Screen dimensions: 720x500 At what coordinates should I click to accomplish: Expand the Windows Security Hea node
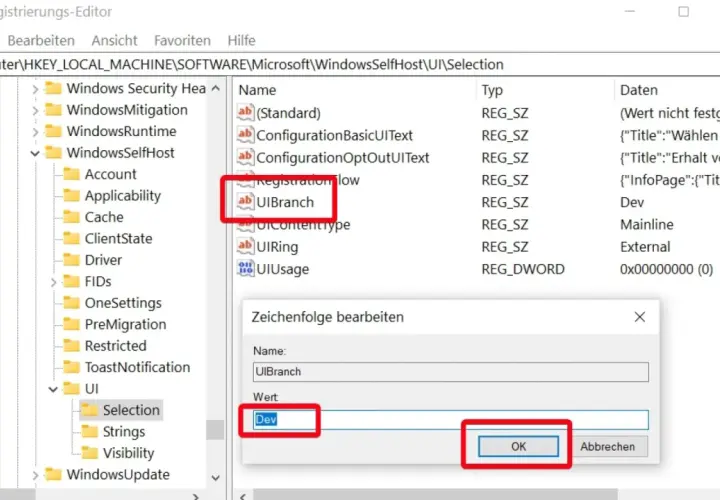[35, 89]
